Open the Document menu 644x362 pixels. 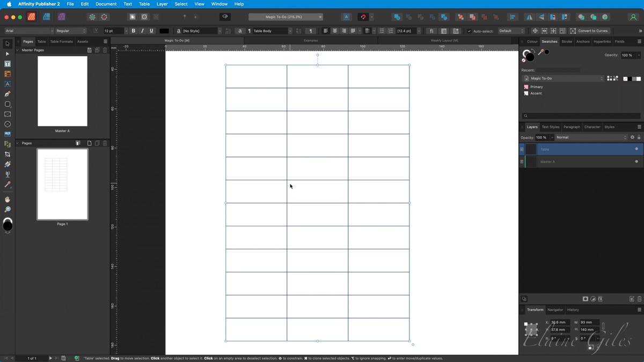[x=106, y=4]
